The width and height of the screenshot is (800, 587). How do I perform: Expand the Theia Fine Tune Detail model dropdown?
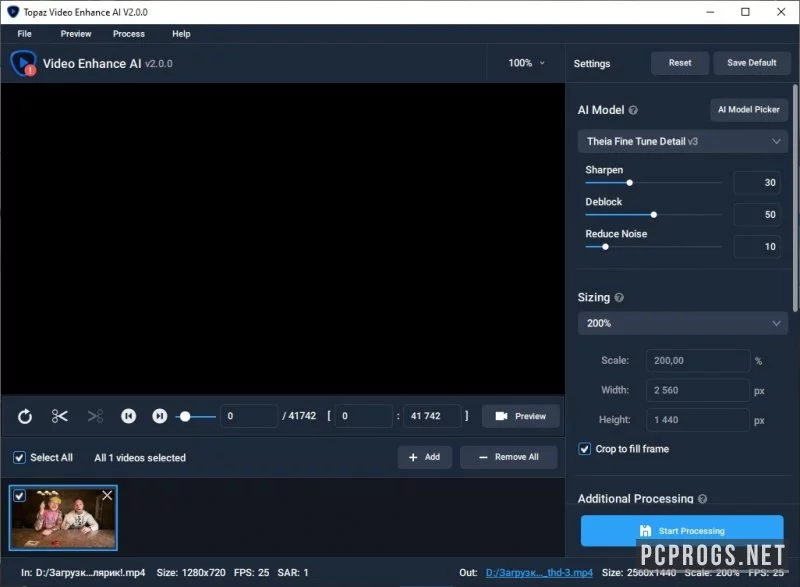pyautogui.click(x=683, y=141)
